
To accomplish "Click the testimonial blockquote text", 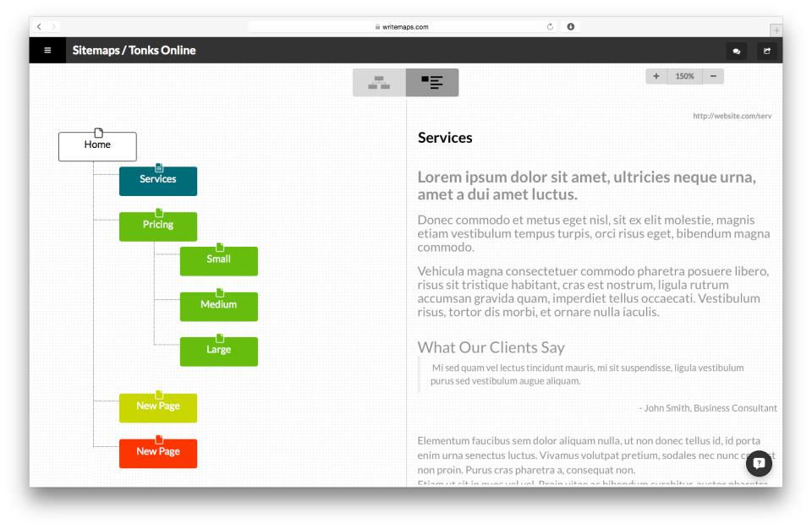I will pyautogui.click(x=587, y=374).
